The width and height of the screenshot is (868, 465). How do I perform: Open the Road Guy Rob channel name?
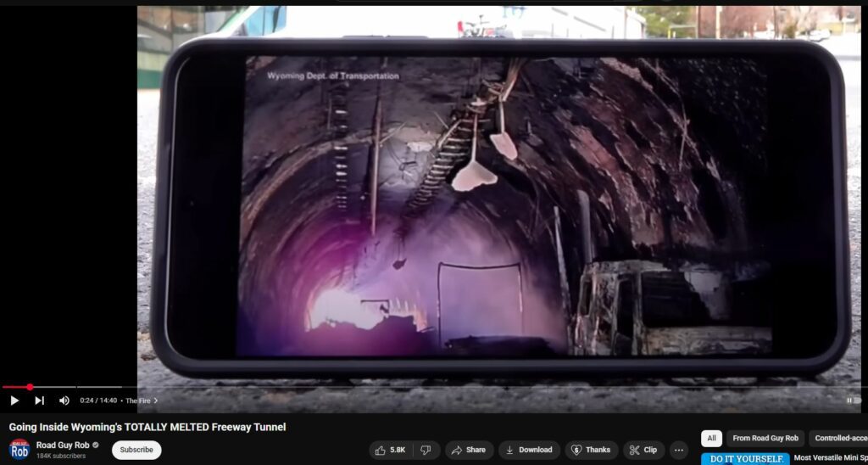point(63,445)
